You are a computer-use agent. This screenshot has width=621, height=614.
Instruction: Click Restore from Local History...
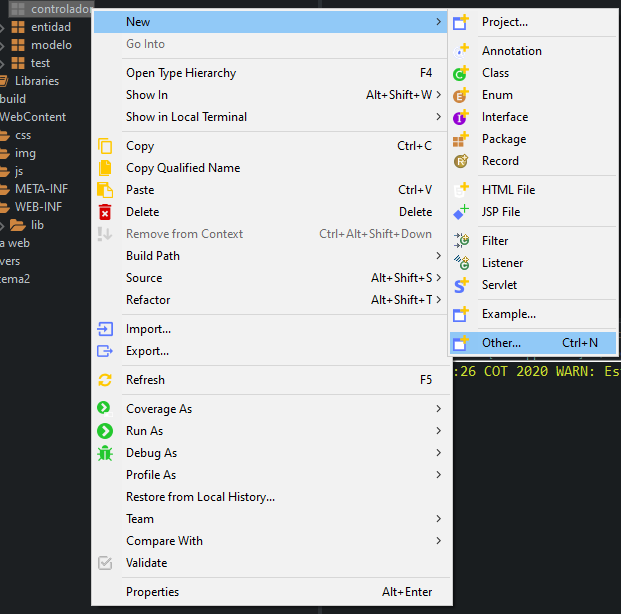coord(200,497)
